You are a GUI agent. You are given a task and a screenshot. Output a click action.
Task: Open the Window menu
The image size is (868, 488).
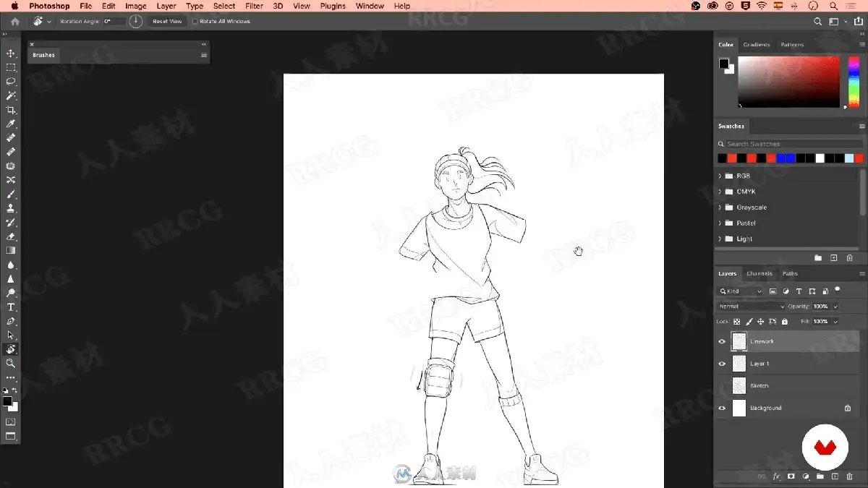370,6
